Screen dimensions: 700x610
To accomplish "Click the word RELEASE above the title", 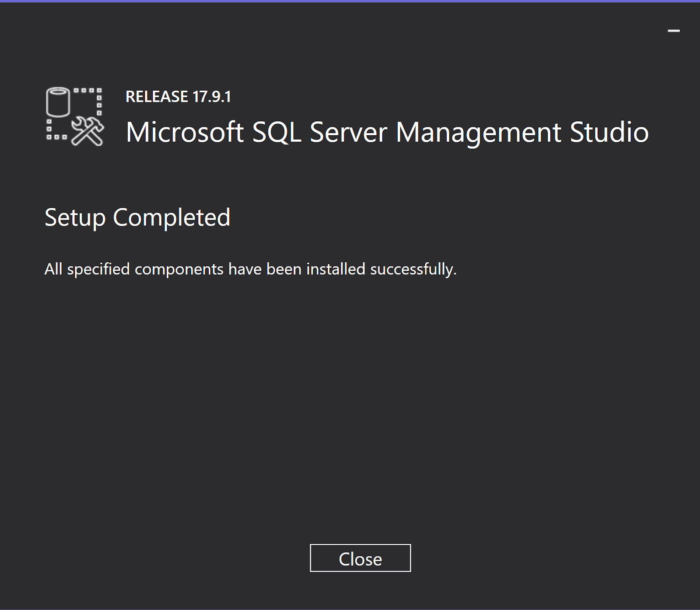I will click(157, 97).
